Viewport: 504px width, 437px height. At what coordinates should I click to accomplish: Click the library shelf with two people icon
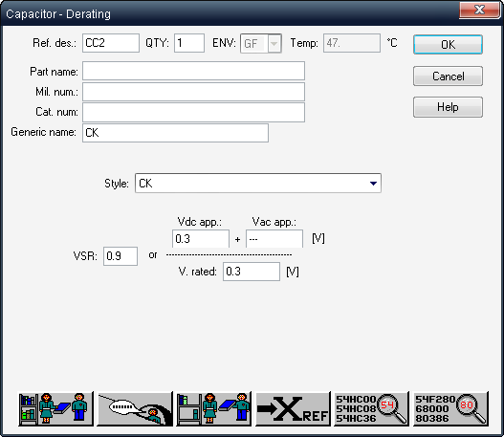tap(55, 408)
